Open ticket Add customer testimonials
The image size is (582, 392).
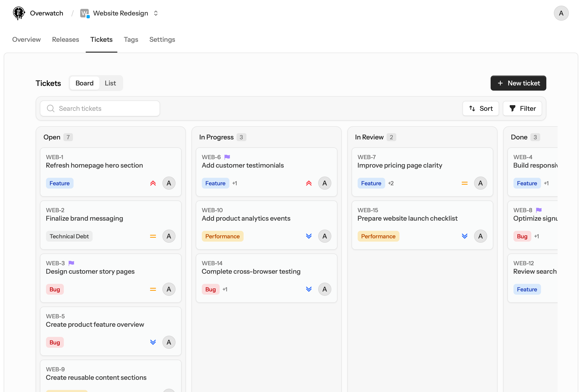[243, 166]
